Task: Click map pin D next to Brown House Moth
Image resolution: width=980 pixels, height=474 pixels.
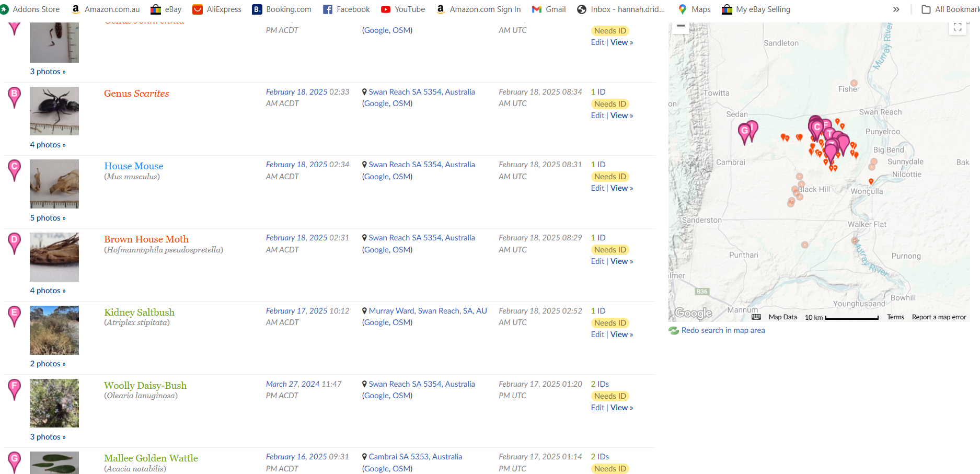Action: click(x=15, y=244)
